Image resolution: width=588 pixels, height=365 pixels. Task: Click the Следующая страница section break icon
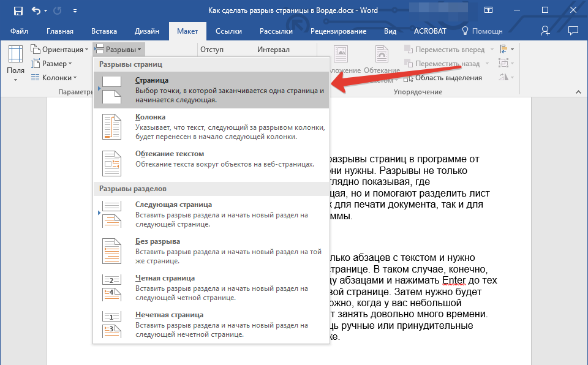pyautogui.click(x=111, y=214)
